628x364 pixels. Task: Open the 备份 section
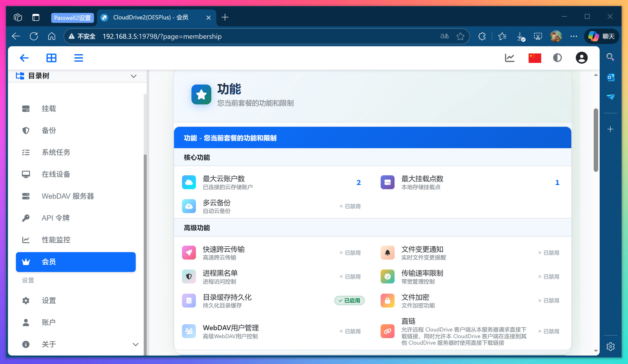click(49, 130)
